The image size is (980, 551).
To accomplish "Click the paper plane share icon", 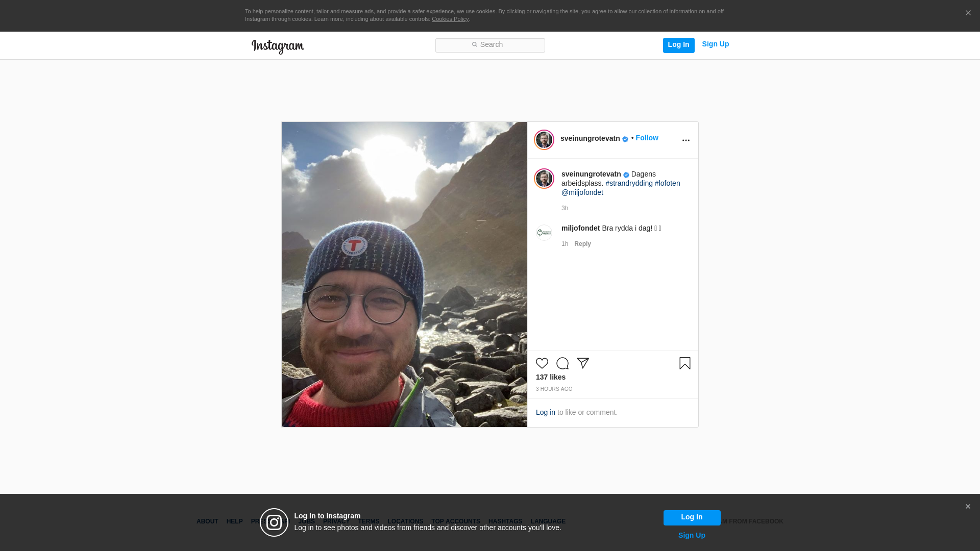I will coord(583,363).
